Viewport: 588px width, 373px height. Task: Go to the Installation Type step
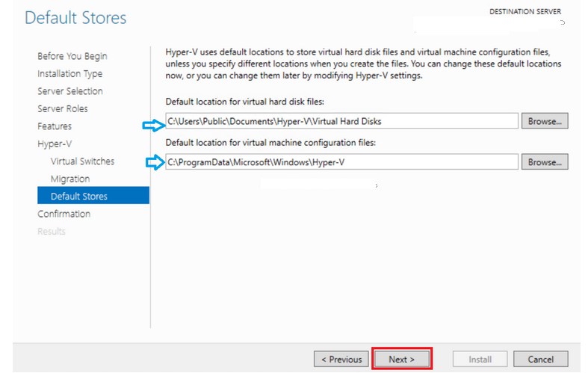point(69,74)
